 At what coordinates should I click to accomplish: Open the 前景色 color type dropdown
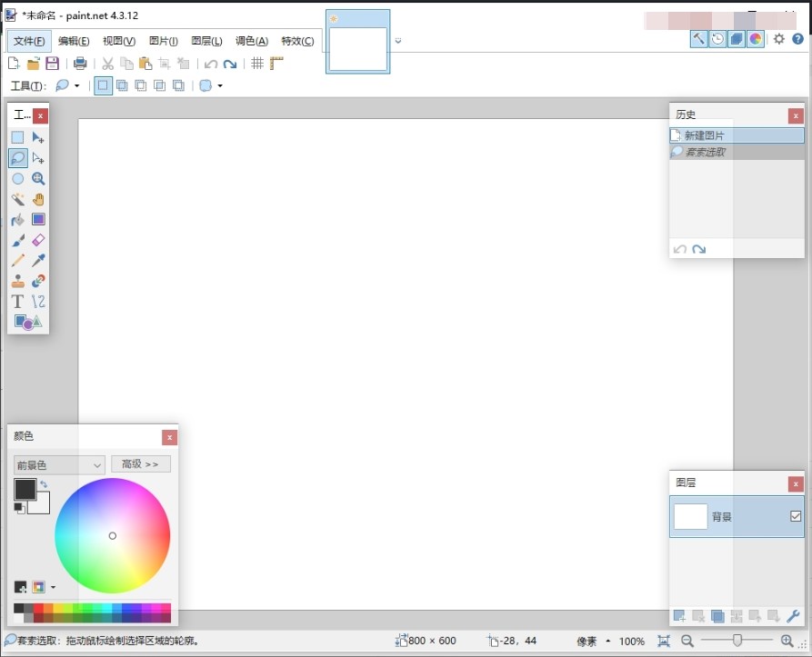(58, 463)
